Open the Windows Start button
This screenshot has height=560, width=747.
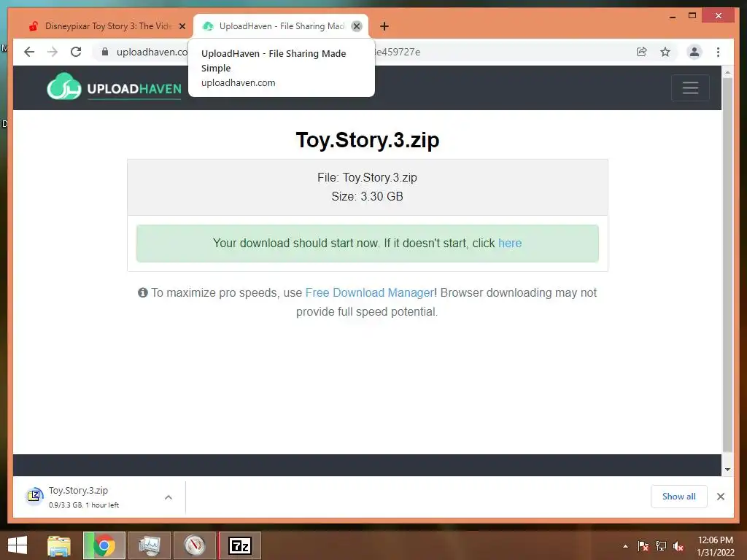(18, 545)
